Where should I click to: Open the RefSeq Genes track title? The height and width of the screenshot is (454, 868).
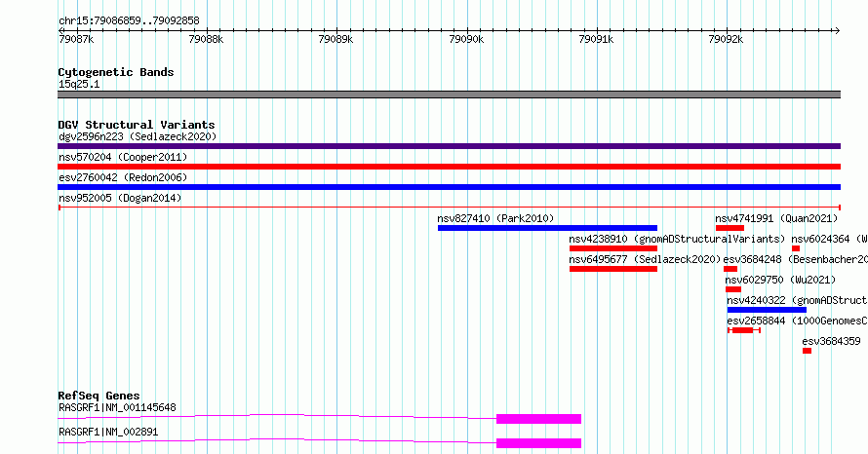click(x=99, y=396)
